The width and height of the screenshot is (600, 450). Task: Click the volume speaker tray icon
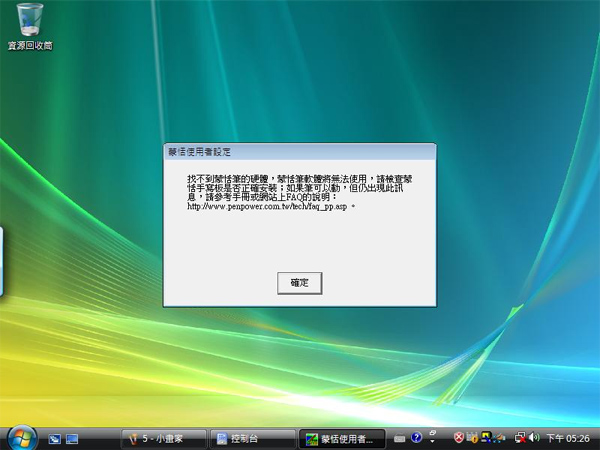point(534,437)
